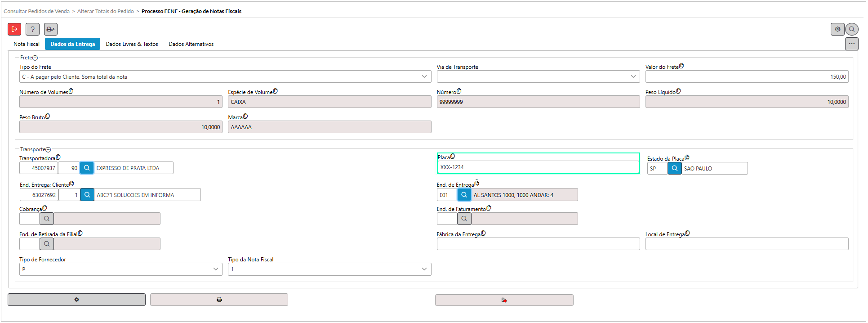The height and width of the screenshot is (323, 868).
Task: Click the magnifier search icon top-right
Action: (x=852, y=29)
